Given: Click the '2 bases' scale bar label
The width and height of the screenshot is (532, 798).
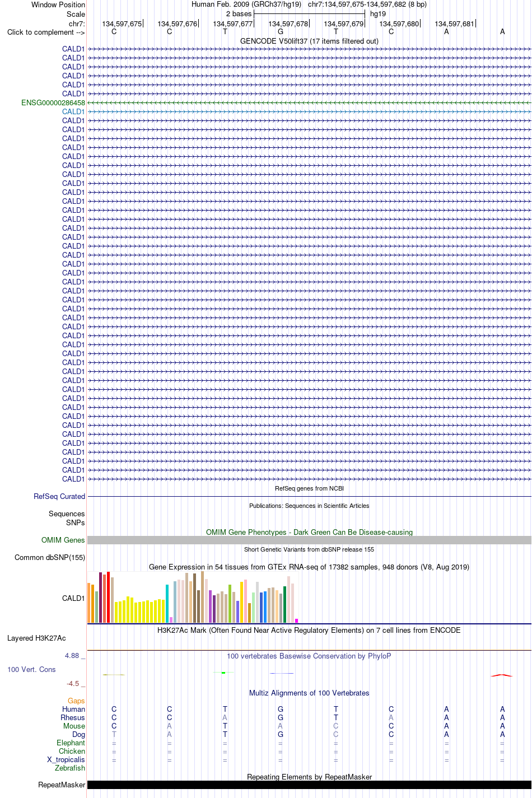Looking at the screenshot, I should [x=239, y=13].
